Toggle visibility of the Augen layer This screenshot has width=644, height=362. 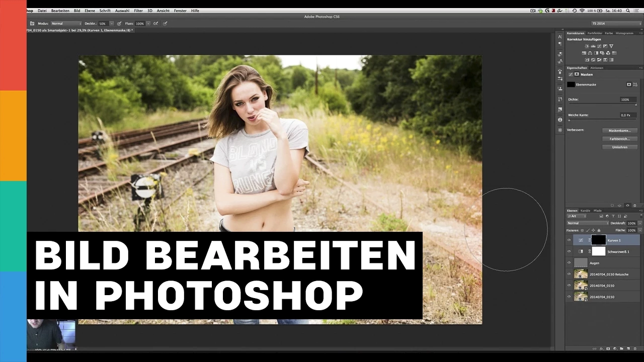pos(569,263)
